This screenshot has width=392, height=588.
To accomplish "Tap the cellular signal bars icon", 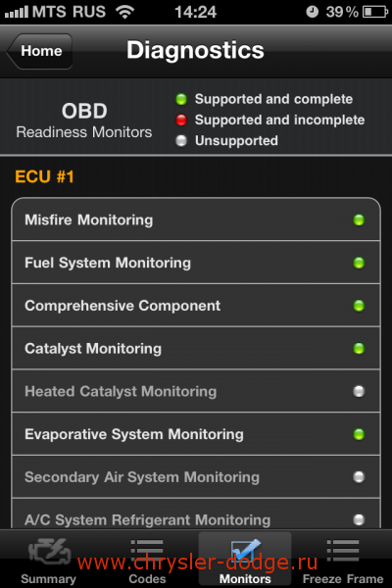I will [x=16, y=13].
